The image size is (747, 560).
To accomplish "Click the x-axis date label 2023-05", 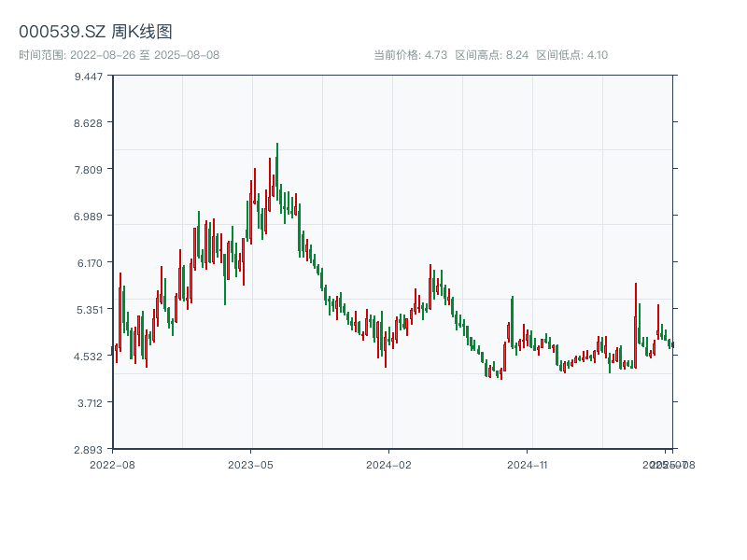I will coord(250,465).
